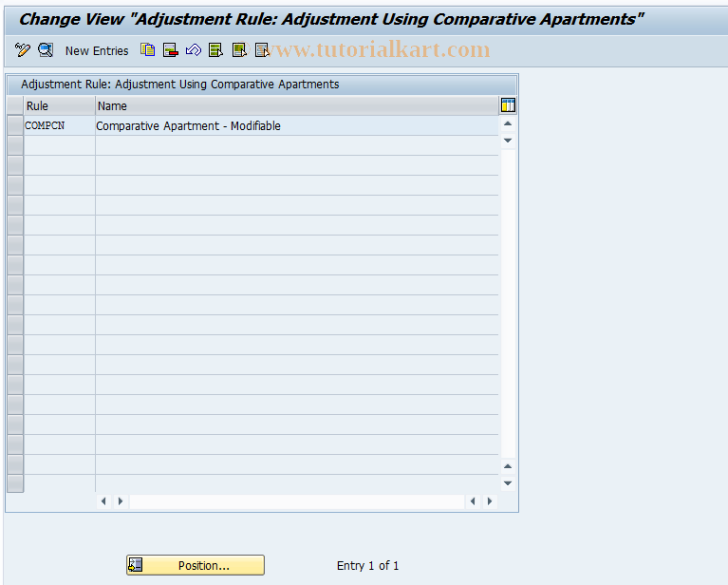
Task: Click the icon on the Position button
Action: tap(136, 565)
